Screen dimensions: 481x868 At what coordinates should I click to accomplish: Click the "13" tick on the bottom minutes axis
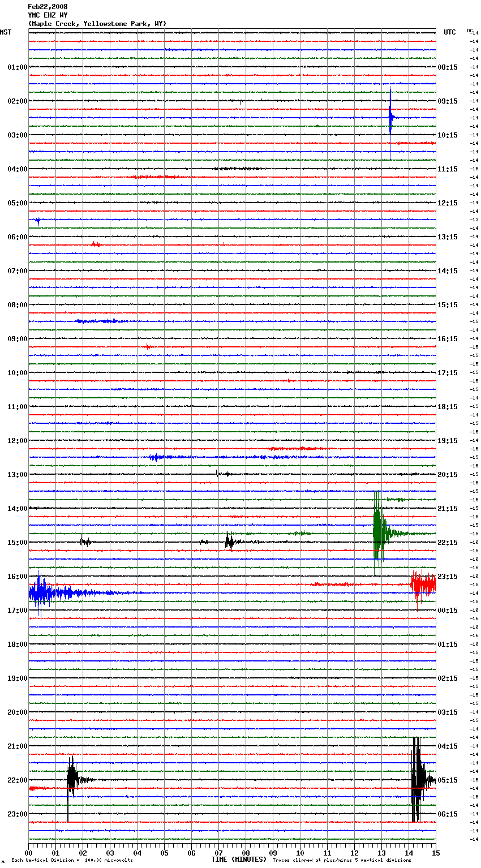381,853
